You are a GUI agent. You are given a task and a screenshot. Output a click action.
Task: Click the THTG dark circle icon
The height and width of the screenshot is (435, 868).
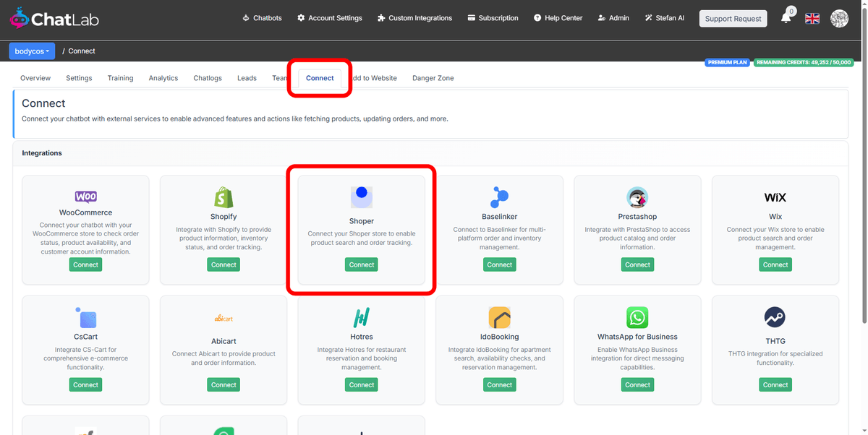click(775, 316)
